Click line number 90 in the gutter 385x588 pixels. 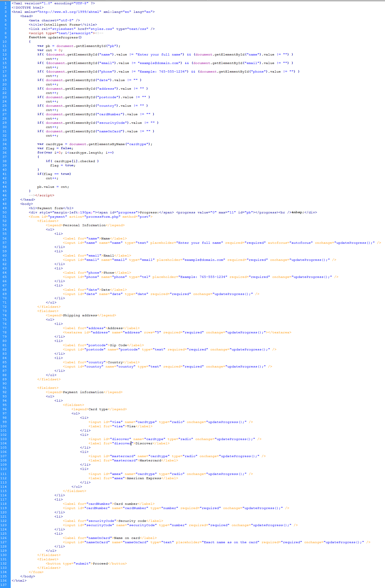click(5, 384)
